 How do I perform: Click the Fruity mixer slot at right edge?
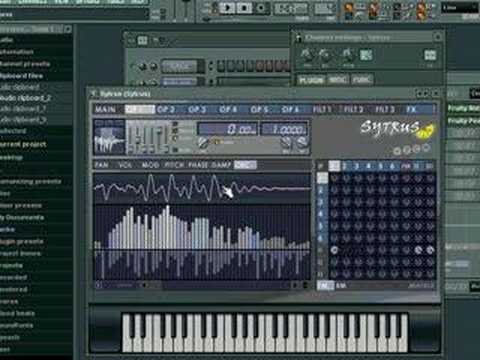pos(464,108)
